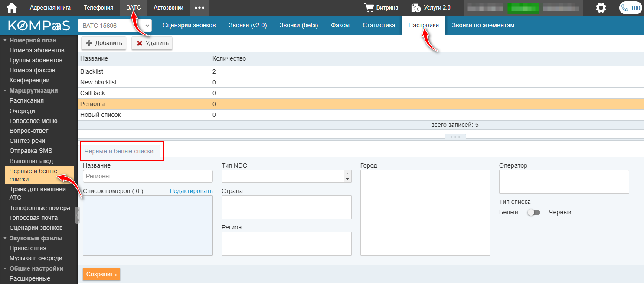This screenshot has width=644, height=284.
Task: Click the Сохранить button
Action: click(101, 274)
